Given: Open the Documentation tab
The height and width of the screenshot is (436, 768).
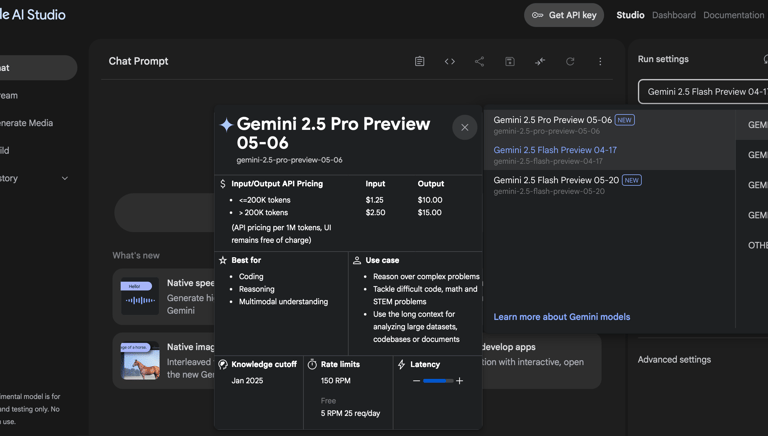Looking at the screenshot, I should [733, 15].
